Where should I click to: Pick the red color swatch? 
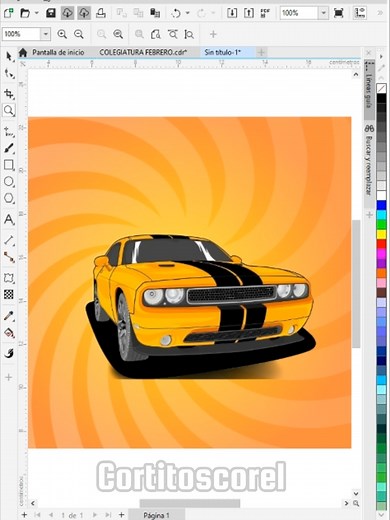(x=382, y=244)
